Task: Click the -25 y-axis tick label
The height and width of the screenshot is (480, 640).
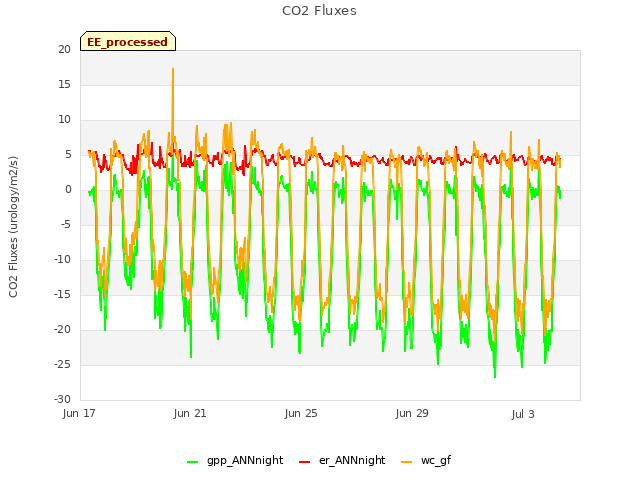Action: (x=63, y=364)
